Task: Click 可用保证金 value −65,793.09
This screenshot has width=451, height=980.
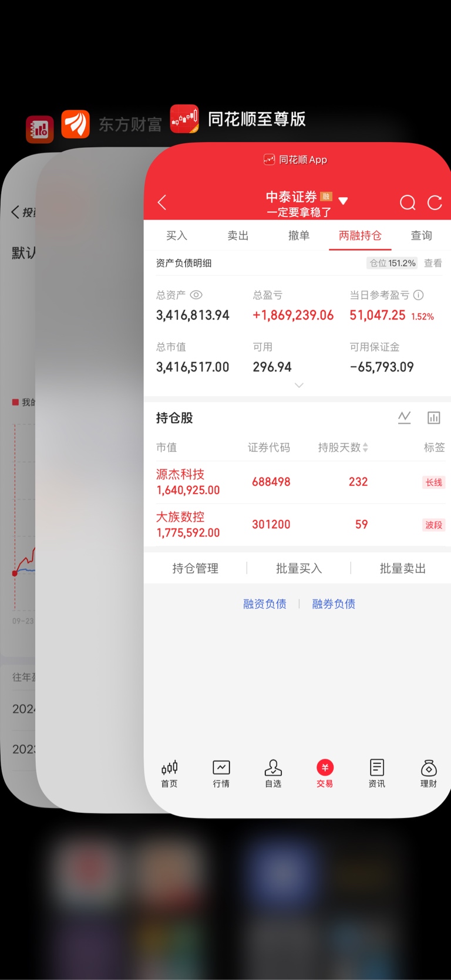Action: (382, 367)
